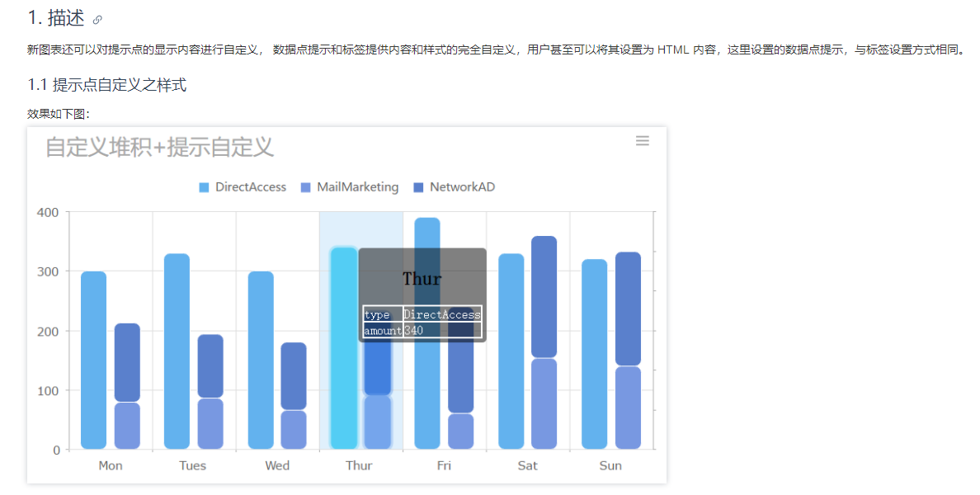This screenshot has width=980, height=495.
Task: Click the 200 y-axis value
Action: (48, 332)
